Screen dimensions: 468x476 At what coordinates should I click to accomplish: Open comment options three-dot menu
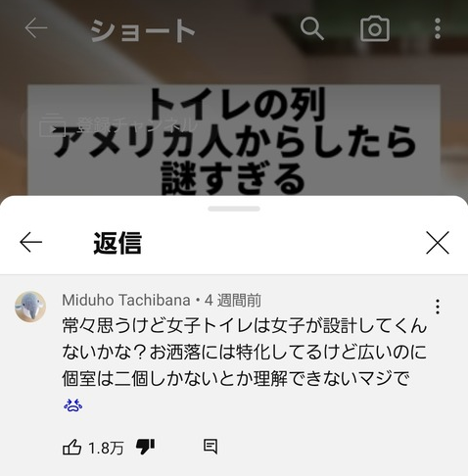pyautogui.click(x=438, y=307)
